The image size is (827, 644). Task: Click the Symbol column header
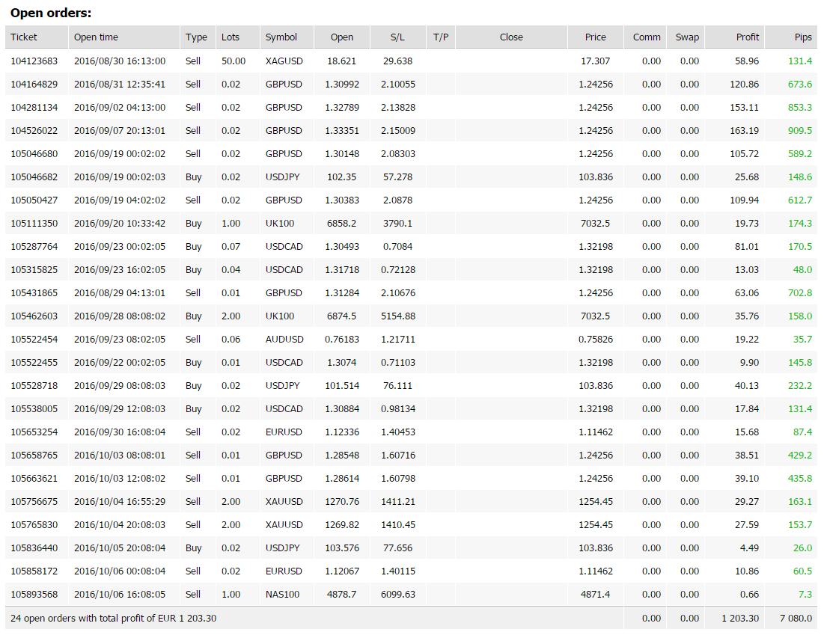click(281, 37)
